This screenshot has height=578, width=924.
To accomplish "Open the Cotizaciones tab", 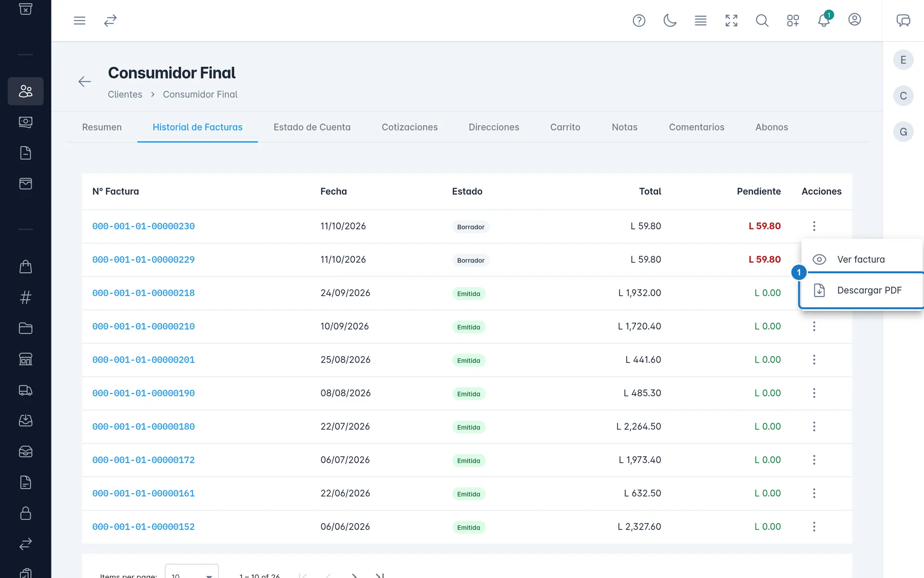I will pos(410,127).
